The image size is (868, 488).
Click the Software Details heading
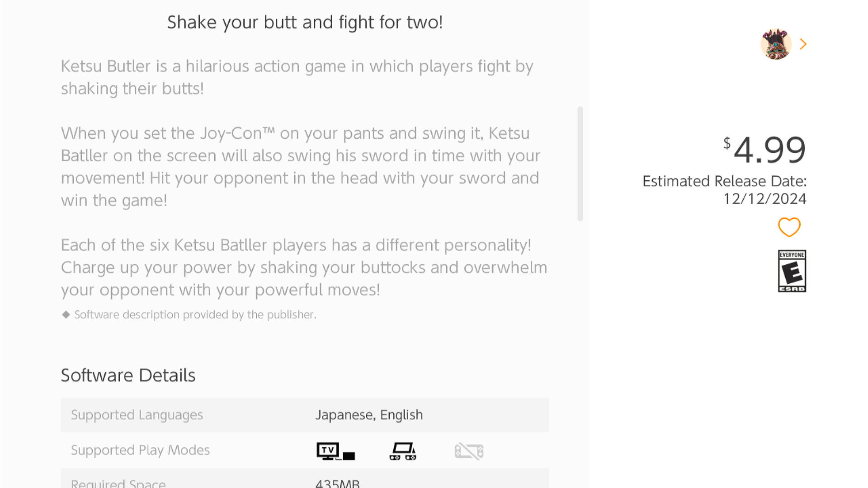point(128,375)
